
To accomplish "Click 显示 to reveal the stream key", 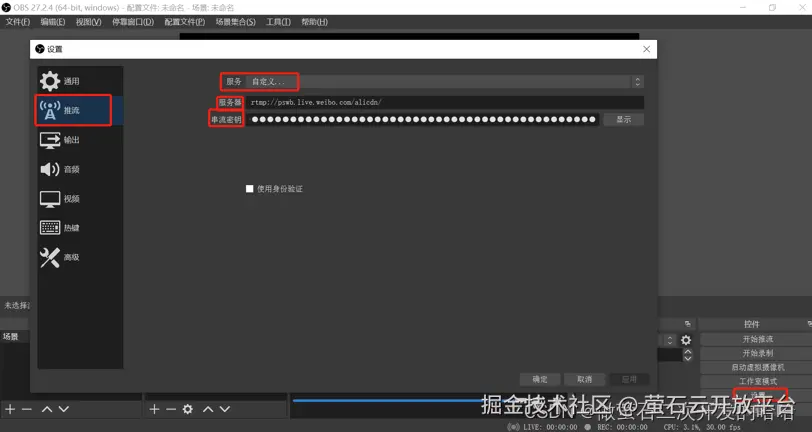I will [624, 120].
